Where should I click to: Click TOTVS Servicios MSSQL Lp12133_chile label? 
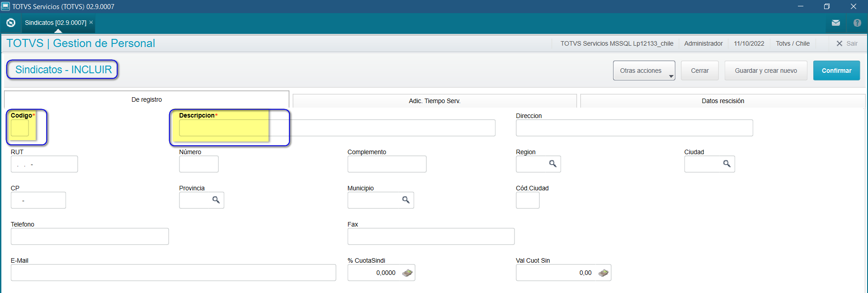point(617,43)
